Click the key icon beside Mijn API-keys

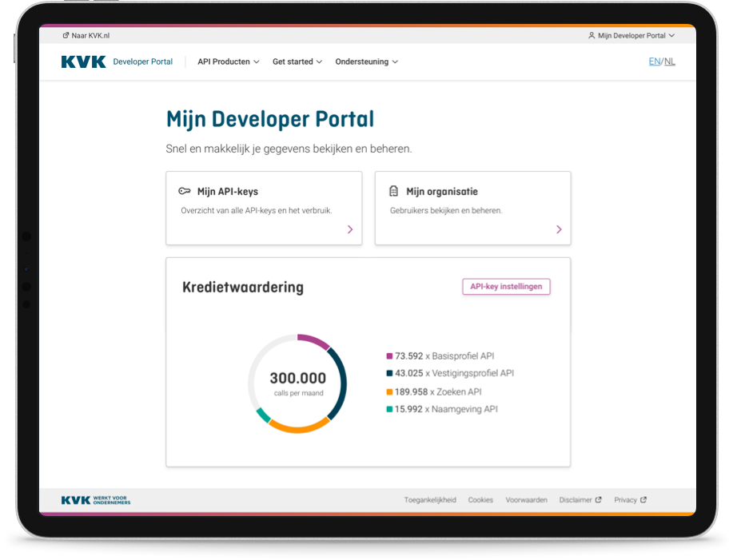[184, 191]
